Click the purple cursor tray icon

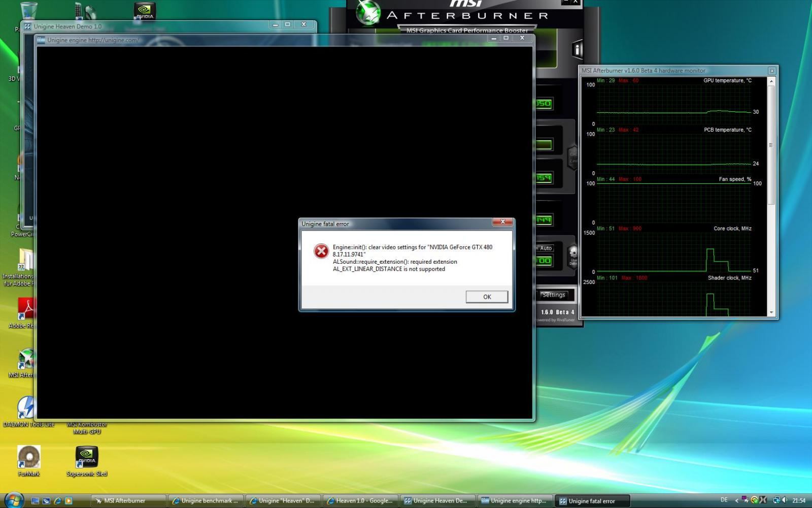[745, 500]
